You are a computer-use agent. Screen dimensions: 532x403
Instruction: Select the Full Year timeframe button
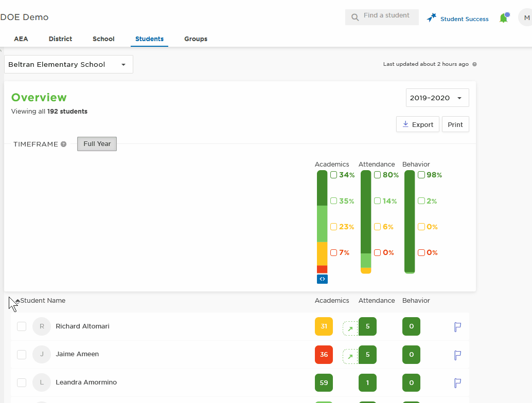(x=97, y=144)
